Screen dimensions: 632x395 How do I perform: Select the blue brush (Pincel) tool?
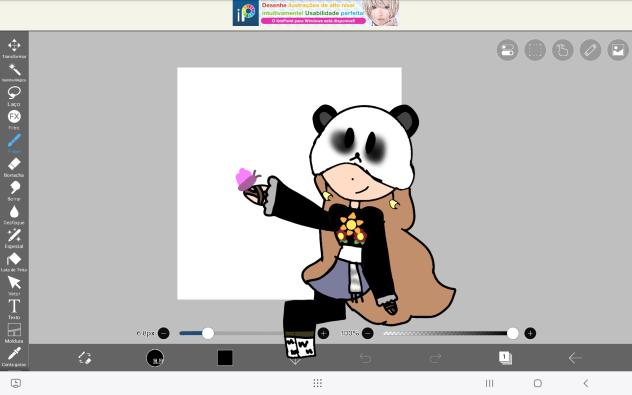[x=14, y=143]
